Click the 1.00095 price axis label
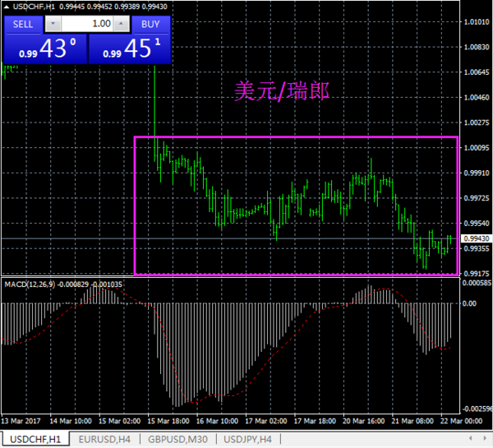 pos(477,148)
